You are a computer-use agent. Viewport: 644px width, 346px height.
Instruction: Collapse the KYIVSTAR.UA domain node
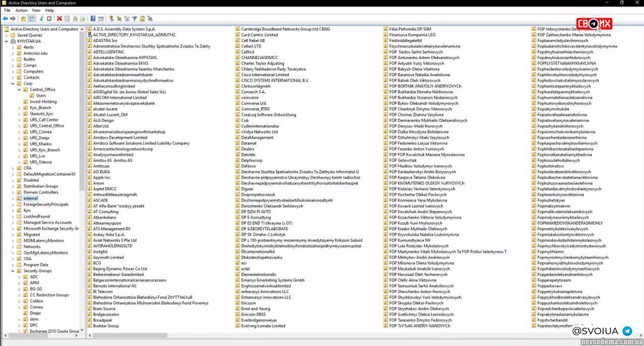click(x=7, y=41)
